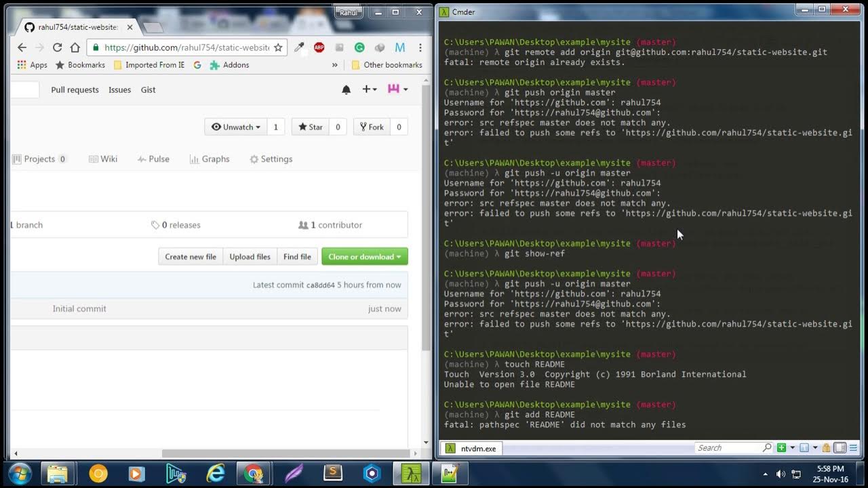Open the Chrome home page icon
The image size is (868, 488).
click(75, 47)
